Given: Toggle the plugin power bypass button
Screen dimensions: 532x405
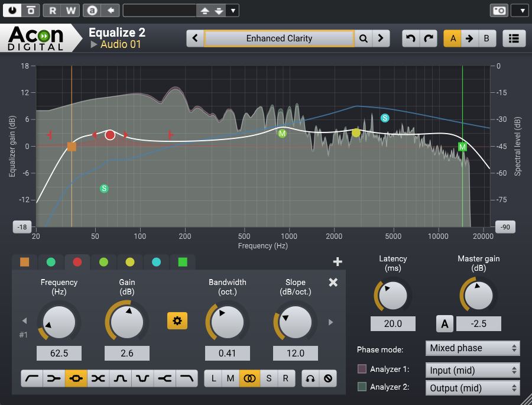Looking at the screenshot, I should [12, 11].
